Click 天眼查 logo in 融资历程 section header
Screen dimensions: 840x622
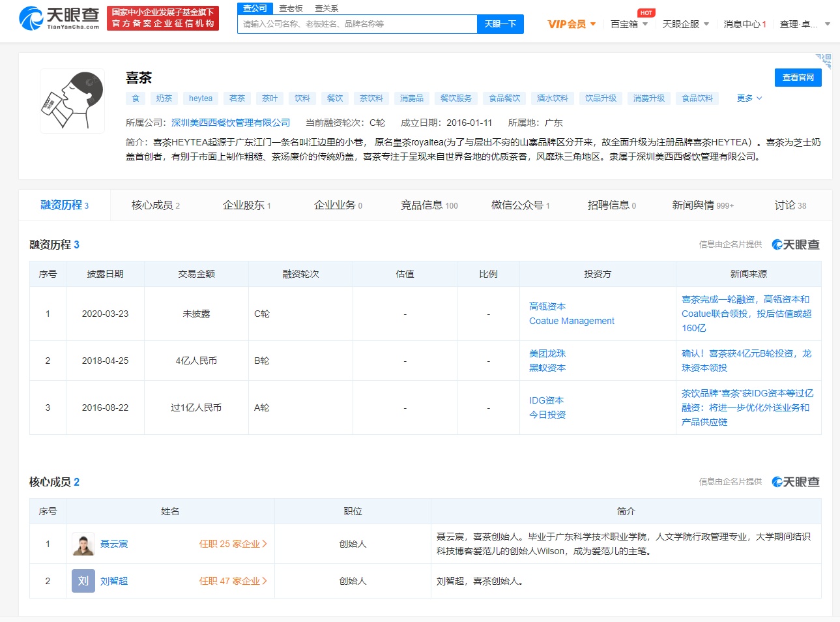[796, 244]
